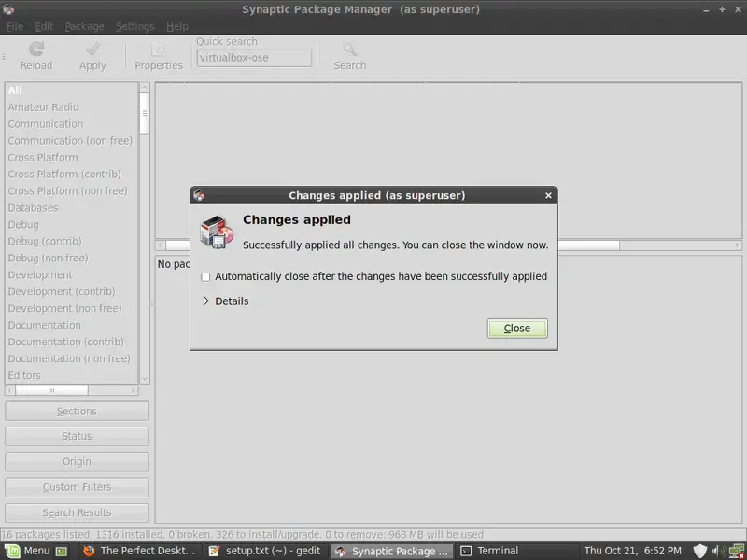Select Development (contrib) category

(x=72, y=291)
